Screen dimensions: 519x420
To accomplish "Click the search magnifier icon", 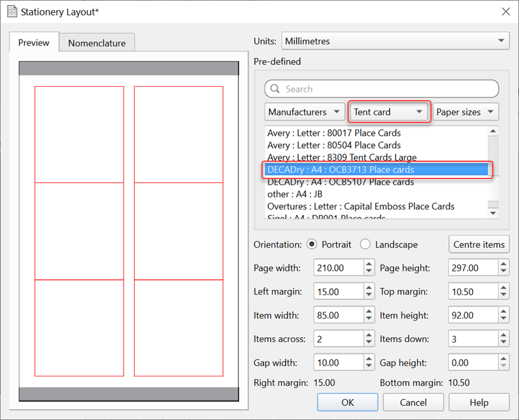I will pyautogui.click(x=274, y=89).
